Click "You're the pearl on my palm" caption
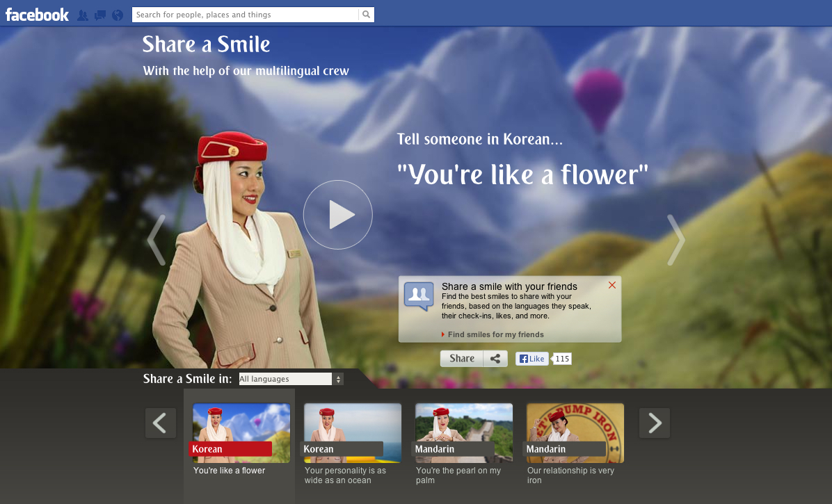 [x=458, y=475]
